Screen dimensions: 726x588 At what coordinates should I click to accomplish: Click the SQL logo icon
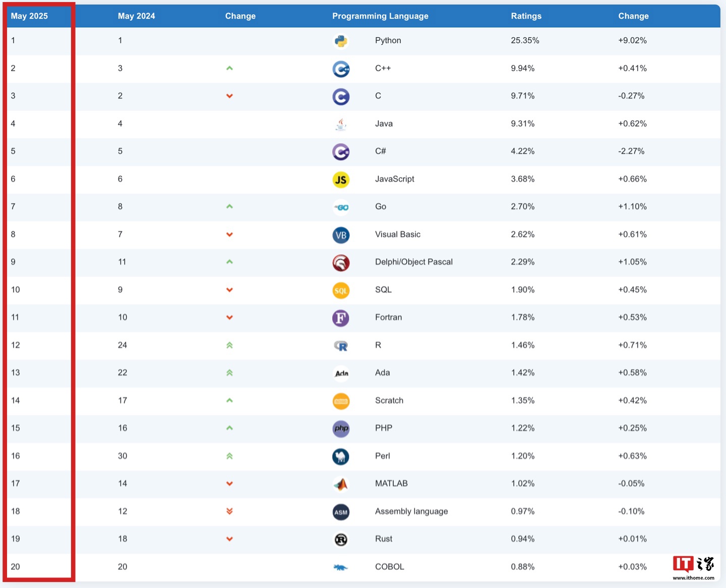point(341,290)
